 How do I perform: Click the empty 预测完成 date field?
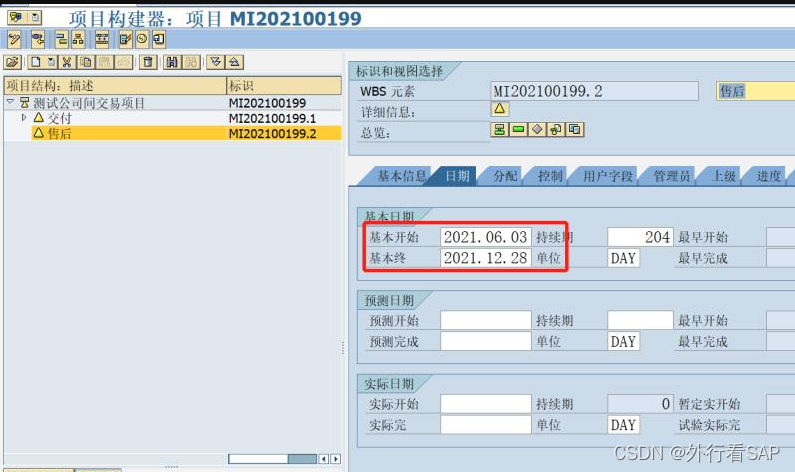click(486, 341)
